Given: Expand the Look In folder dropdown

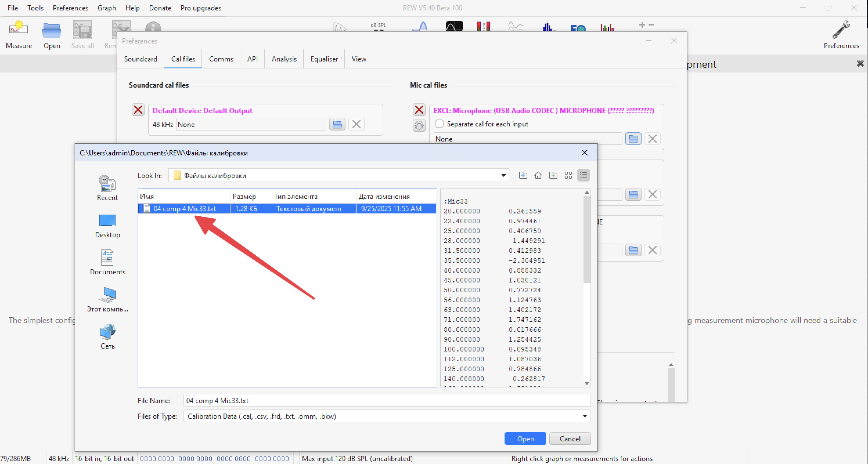Looking at the screenshot, I should [503, 175].
